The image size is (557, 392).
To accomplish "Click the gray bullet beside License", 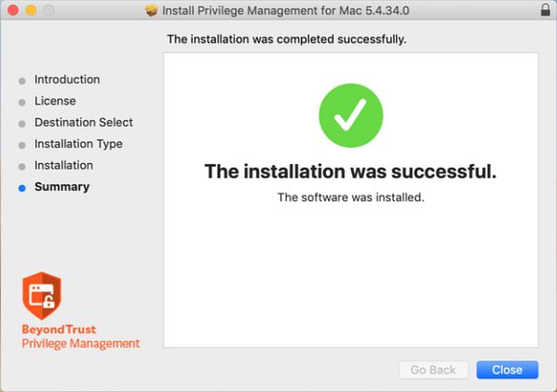I will pos(22,102).
